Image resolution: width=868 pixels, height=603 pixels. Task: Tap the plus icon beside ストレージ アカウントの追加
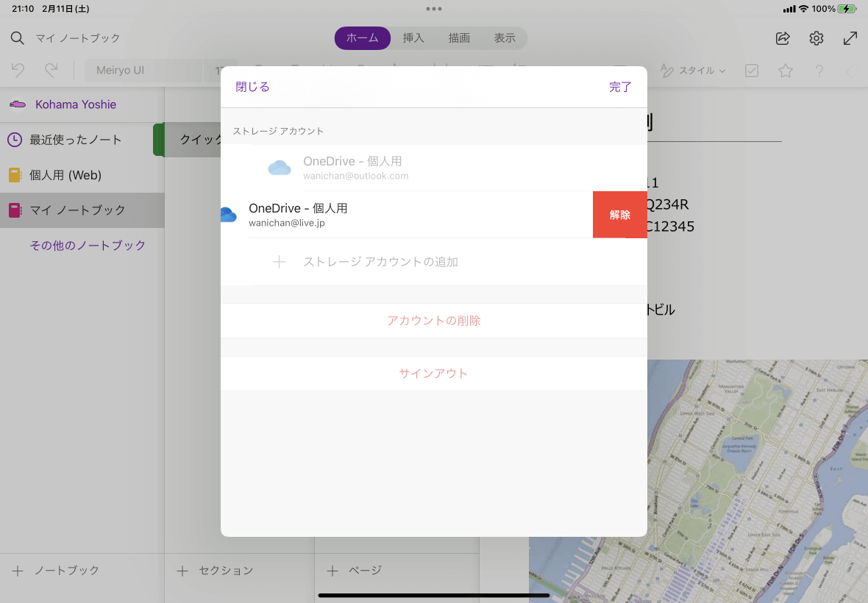(x=279, y=262)
